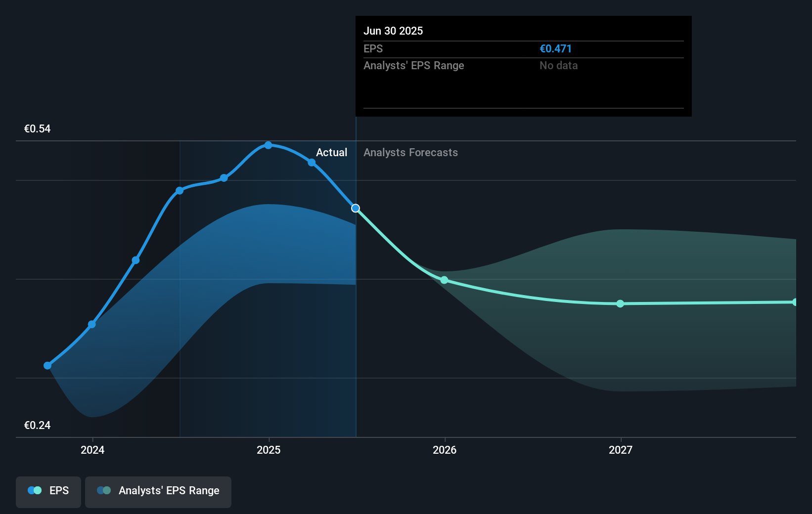Click the No data text for Analysts' EPS Range

(x=558, y=65)
